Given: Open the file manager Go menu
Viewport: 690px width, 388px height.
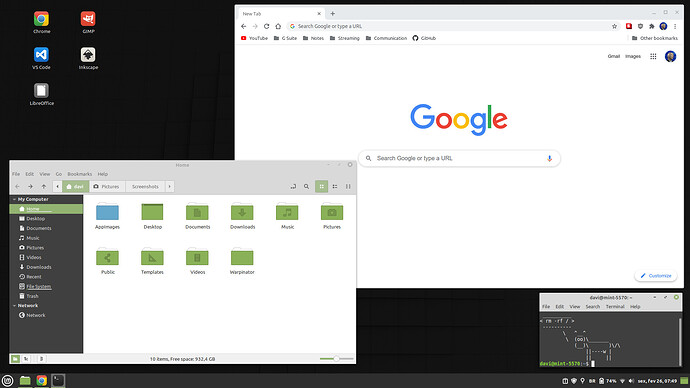Looking at the screenshot, I should (59, 174).
